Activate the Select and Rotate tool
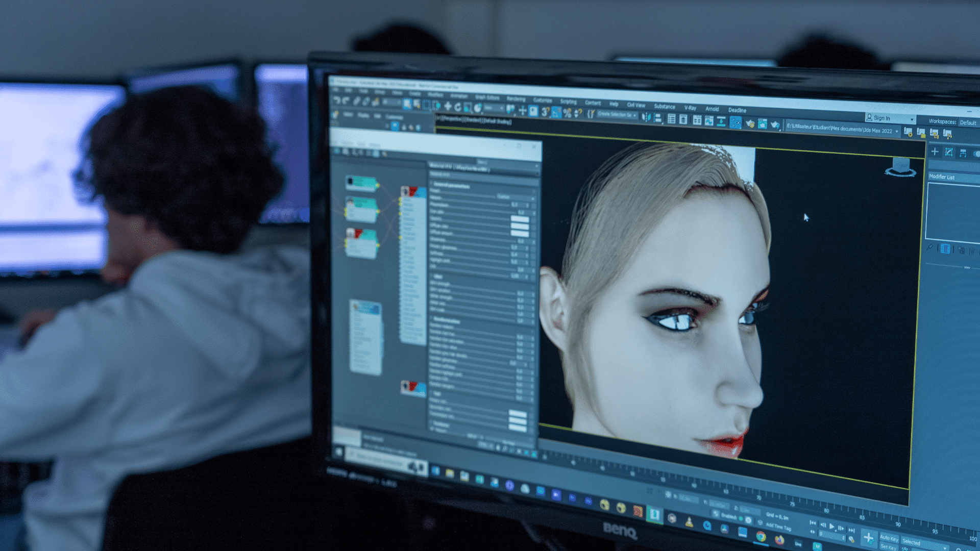 click(458, 107)
